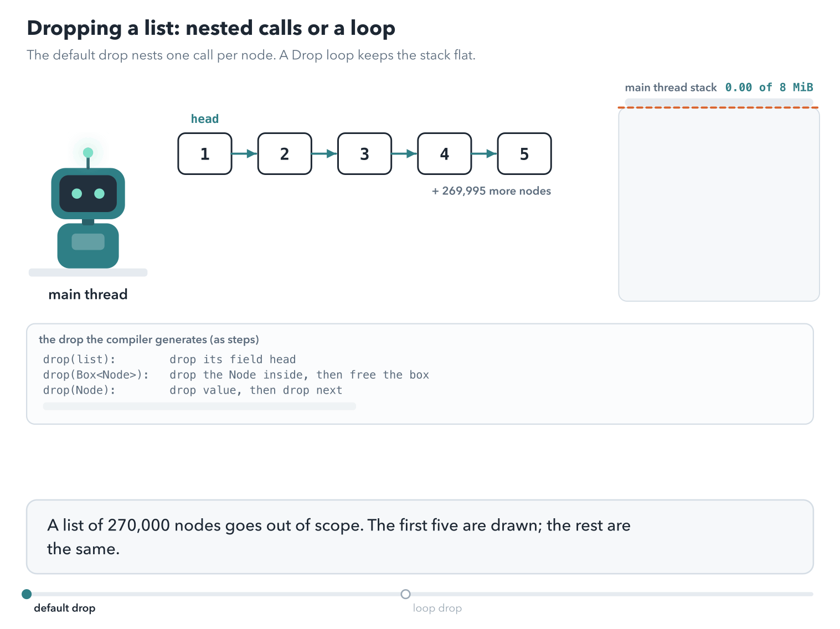Screen dimensions: 840x629
Task: Click the empty main thread stack panel
Action: coord(719,204)
